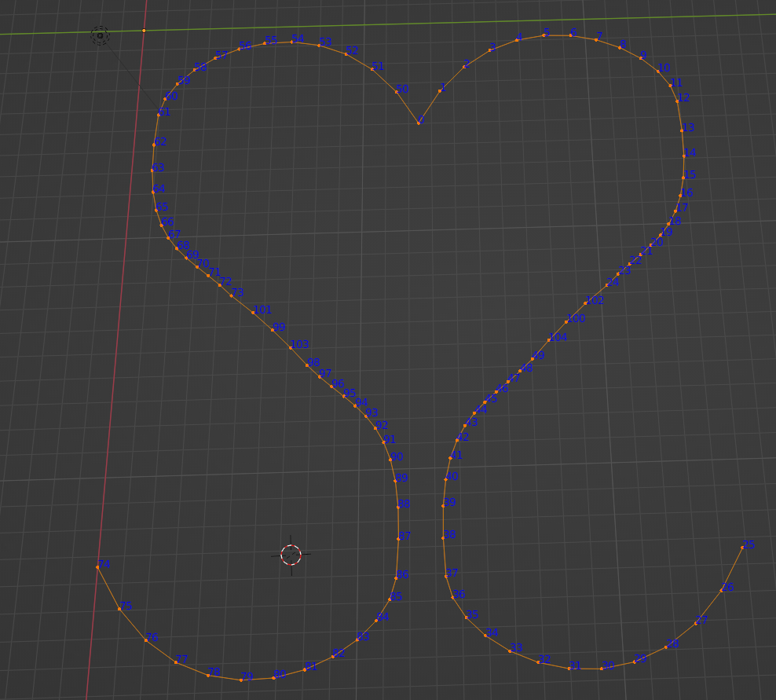Select the vertex labeled "59"
Screen dimensions: 776x700
(x=178, y=84)
